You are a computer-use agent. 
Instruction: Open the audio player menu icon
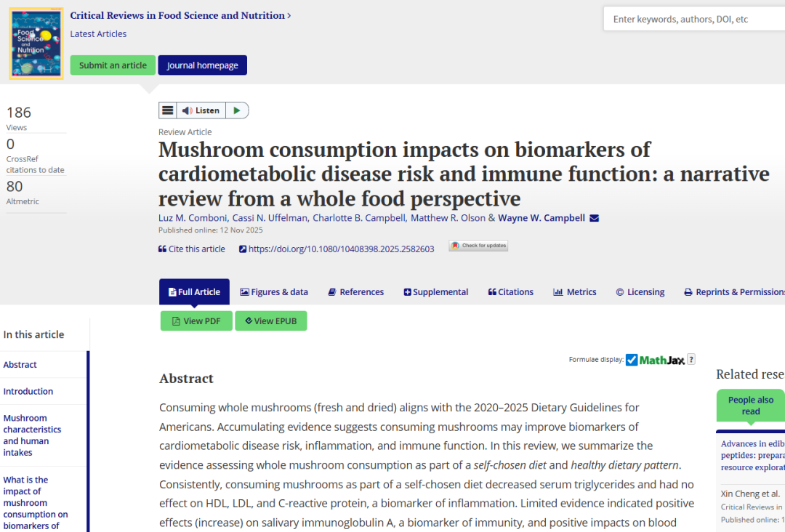(168, 110)
